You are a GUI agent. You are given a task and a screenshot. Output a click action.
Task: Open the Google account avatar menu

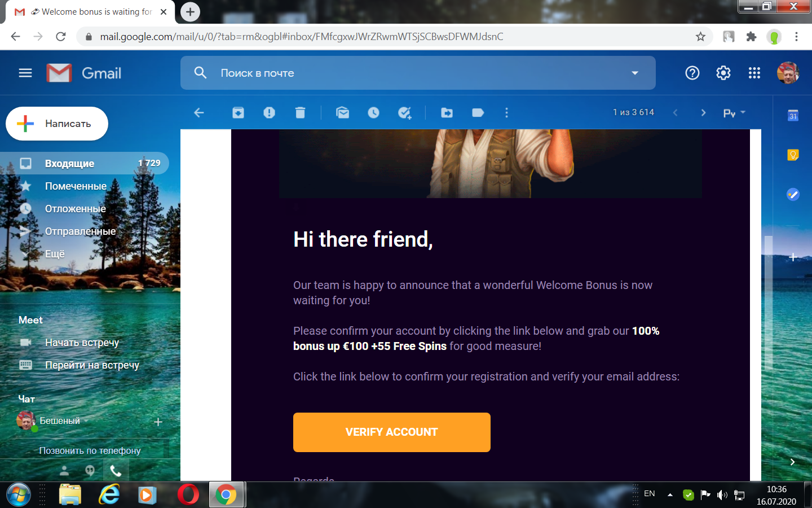pyautogui.click(x=788, y=73)
